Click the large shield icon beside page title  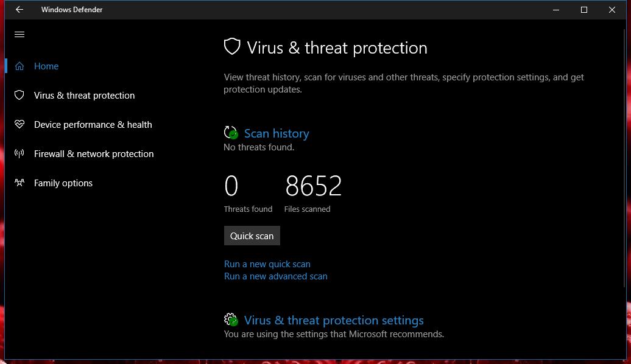[232, 47]
